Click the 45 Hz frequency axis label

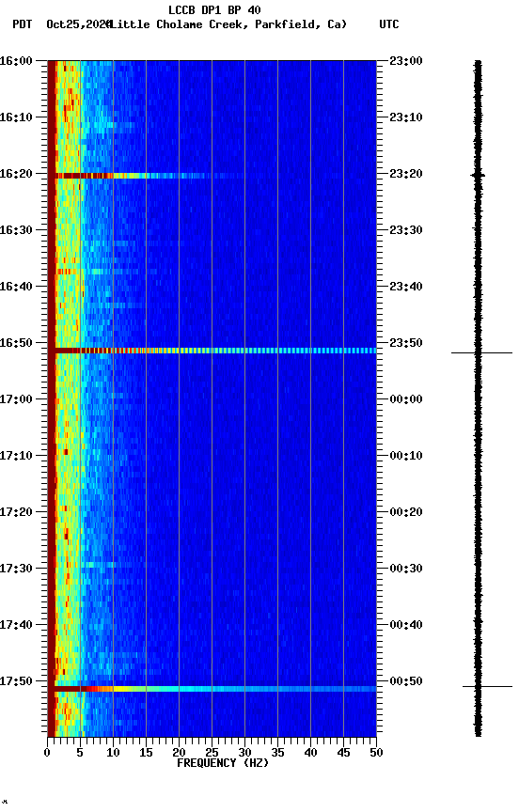point(343,753)
